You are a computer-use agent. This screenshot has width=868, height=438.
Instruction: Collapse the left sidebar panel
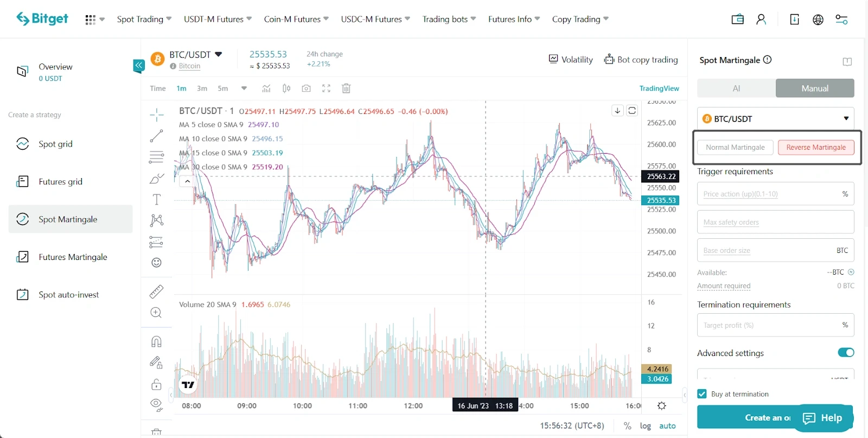139,66
